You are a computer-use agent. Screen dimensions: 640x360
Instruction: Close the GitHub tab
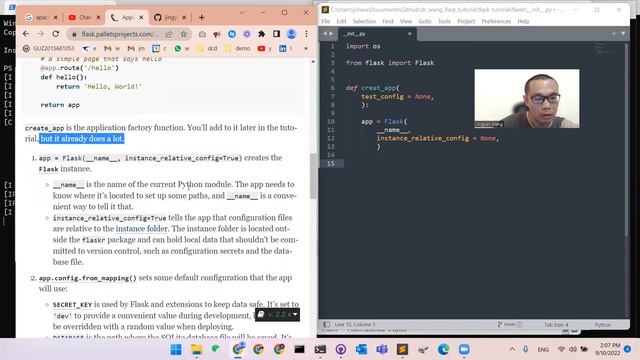(x=184, y=18)
